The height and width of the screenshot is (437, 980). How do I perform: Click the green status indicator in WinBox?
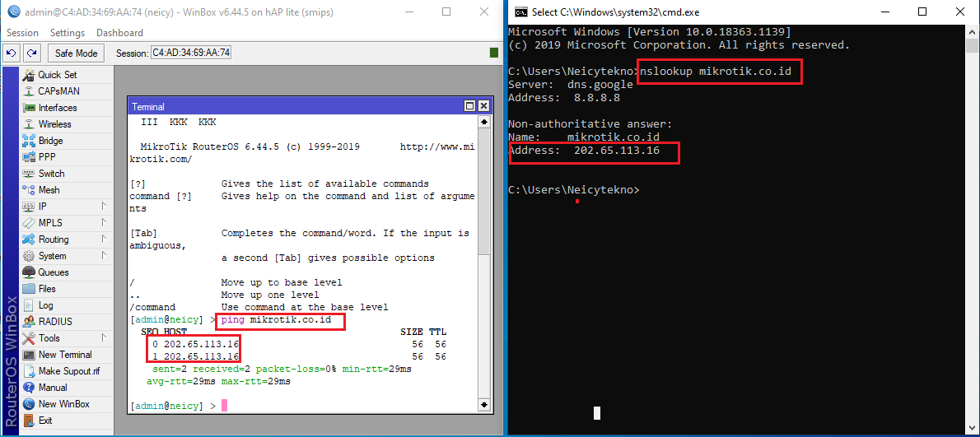[x=494, y=53]
